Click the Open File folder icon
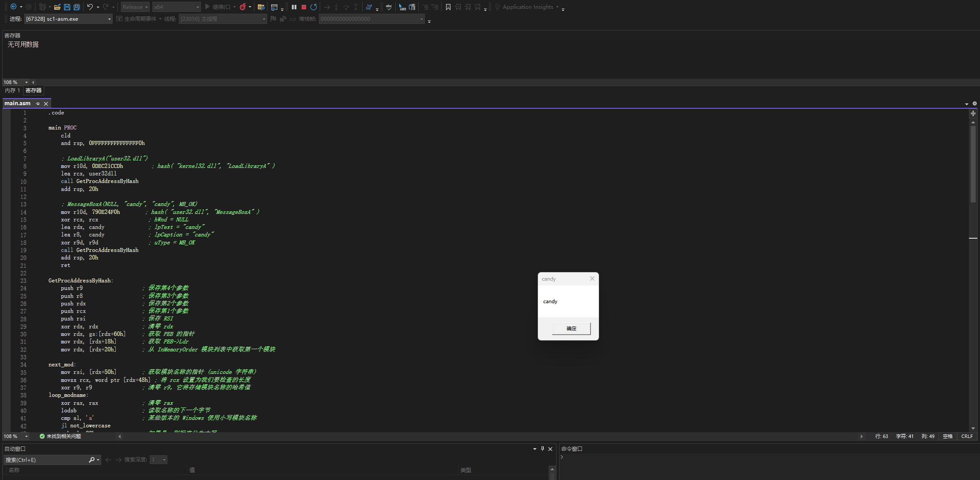The height and width of the screenshot is (480, 980). coord(57,7)
